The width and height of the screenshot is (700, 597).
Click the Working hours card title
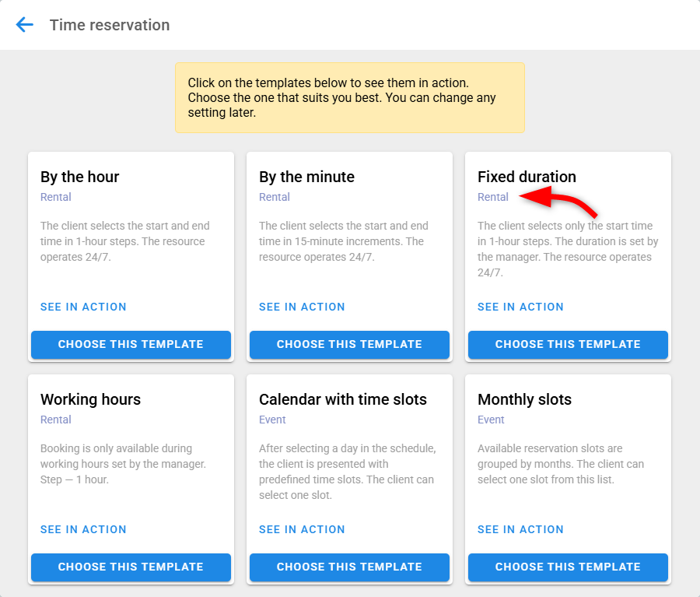point(90,399)
